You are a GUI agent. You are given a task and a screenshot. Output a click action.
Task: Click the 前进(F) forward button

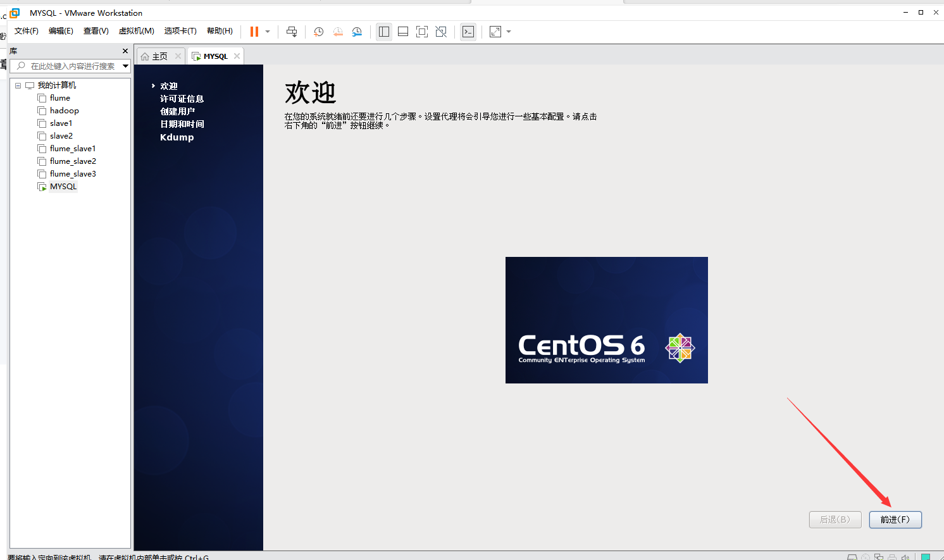click(x=895, y=520)
